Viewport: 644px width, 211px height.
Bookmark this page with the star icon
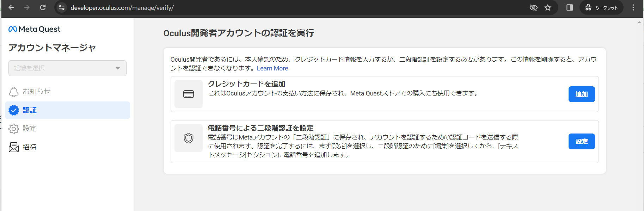click(x=547, y=8)
